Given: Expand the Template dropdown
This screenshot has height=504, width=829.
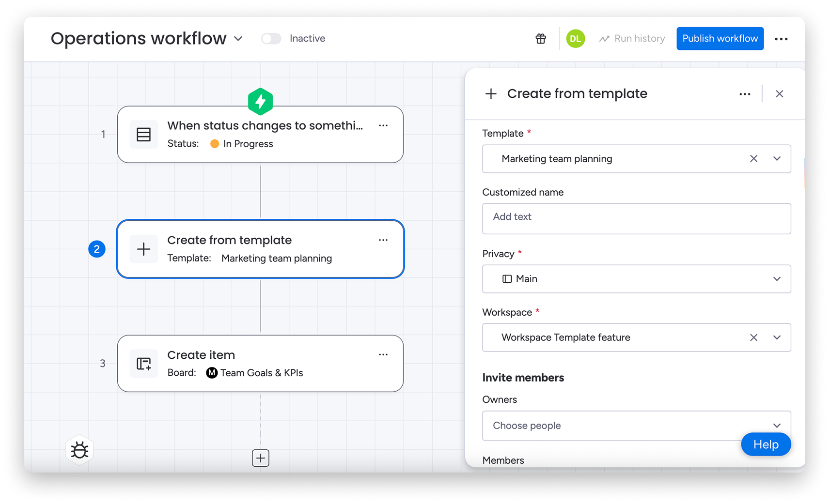Looking at the screenshot, I should 777,159.
